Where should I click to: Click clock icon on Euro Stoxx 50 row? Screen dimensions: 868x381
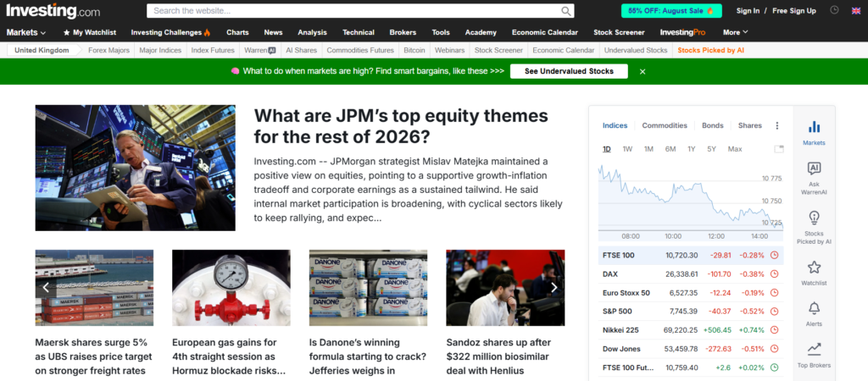click(775, 293)
